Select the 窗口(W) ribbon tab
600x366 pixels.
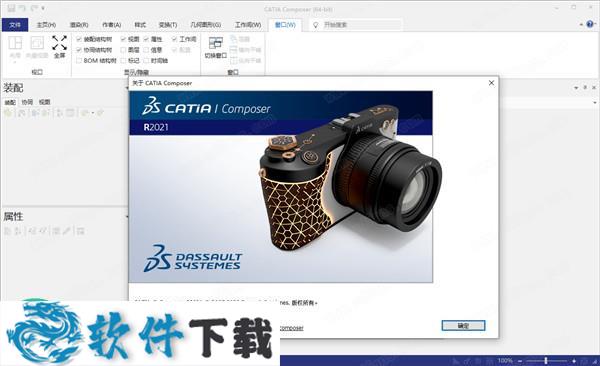click(285, 25)
